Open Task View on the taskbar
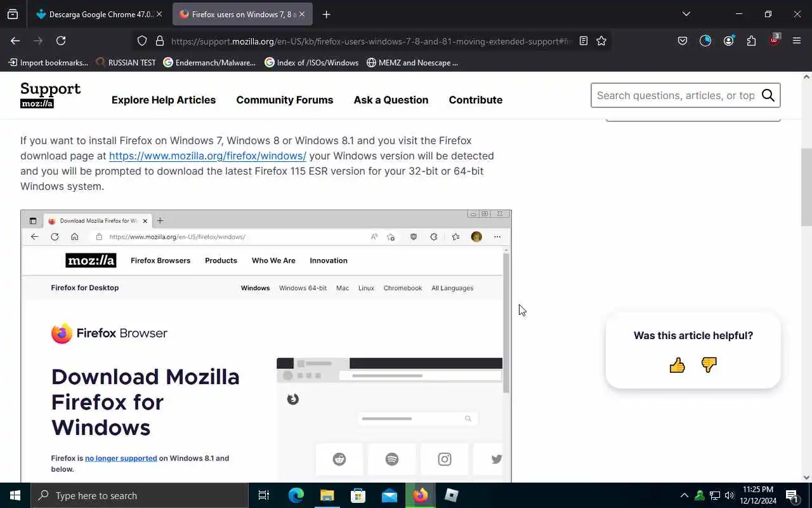Image resolution: width=812 pixels, height=508 pixels. click(x=264, y=495)
